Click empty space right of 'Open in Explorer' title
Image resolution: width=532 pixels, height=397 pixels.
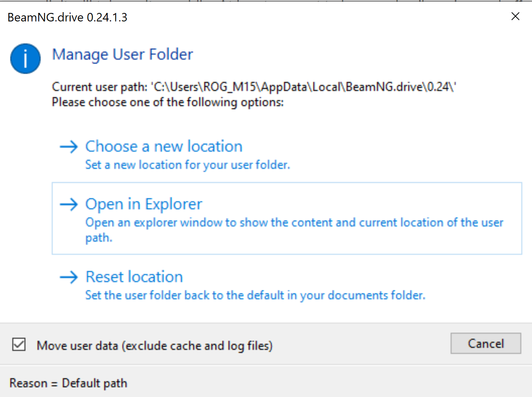tap(355, 203)
